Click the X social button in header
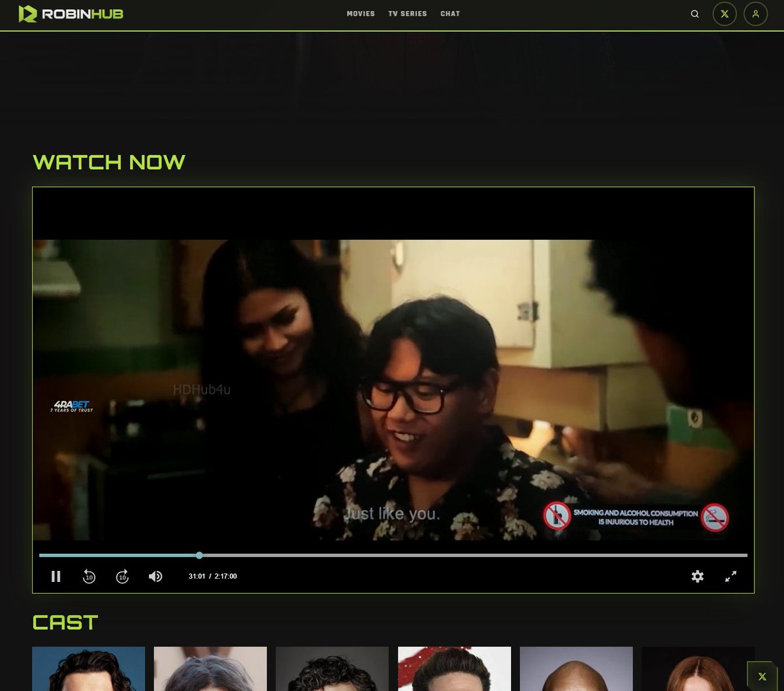784x691 pixels. point(725,14)
